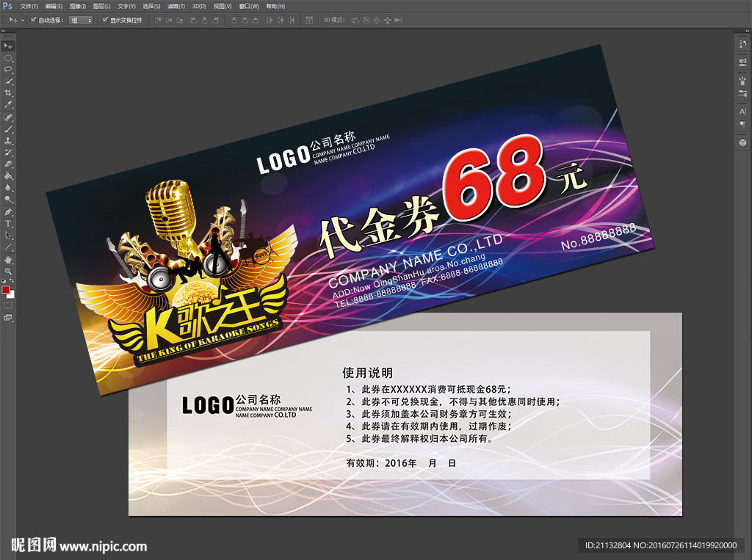Select the Pen tool
This screenshot has height=560, width=752.
click(8, 212)
